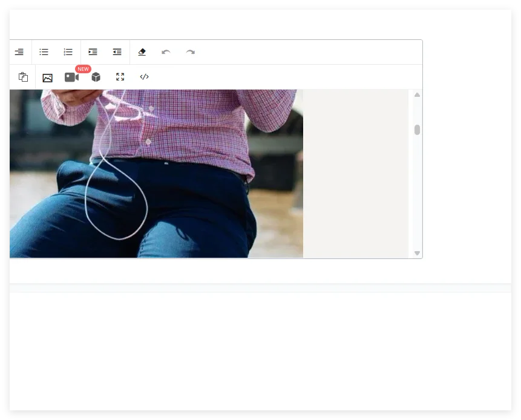Toggle fullscreen editor mode
This screenshot has width=521, height=420.
[x=120, y=77]
